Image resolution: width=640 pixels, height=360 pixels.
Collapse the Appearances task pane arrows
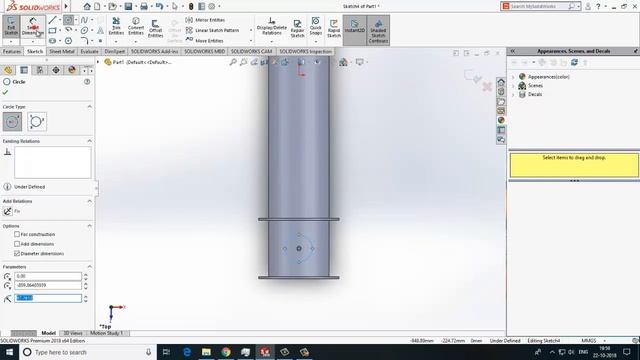coord(513,51)
